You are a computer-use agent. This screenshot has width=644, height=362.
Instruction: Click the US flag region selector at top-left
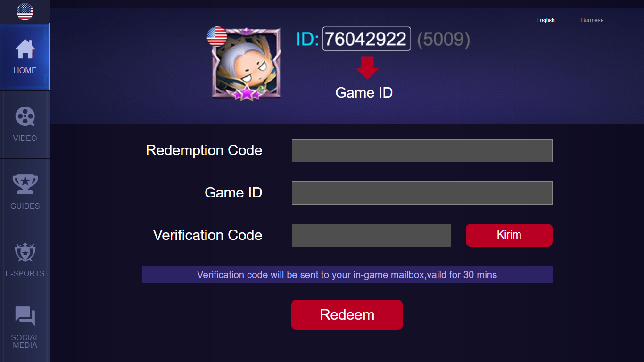pyautogui.click(x=25, y=12)
